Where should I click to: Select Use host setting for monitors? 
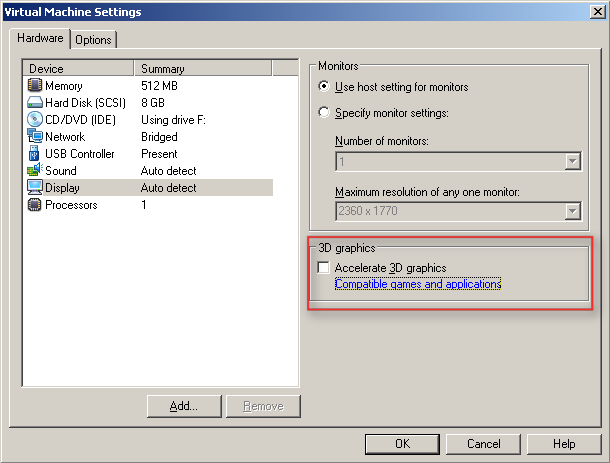pos(324,87)
